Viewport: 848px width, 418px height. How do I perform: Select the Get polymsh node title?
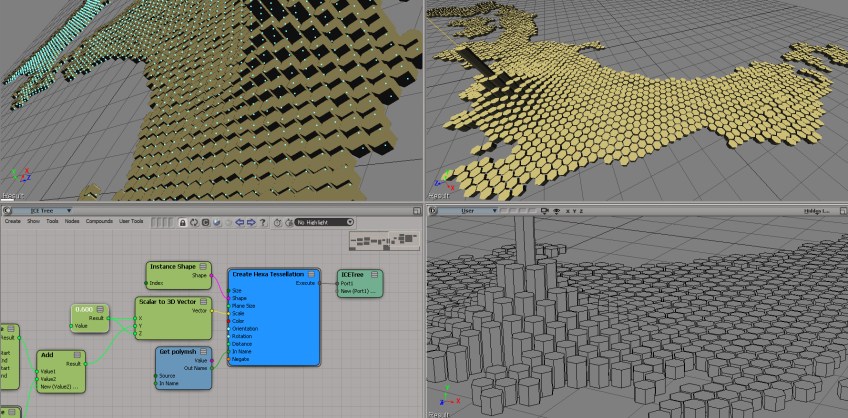[177, 352]
